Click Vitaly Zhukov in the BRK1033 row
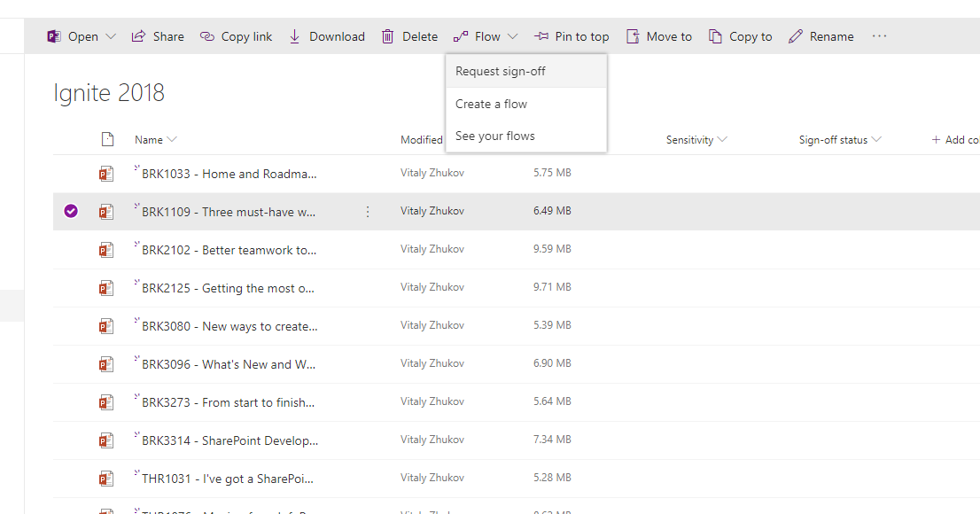This screenshot has width=980, height=514. [x=432, y=173]
